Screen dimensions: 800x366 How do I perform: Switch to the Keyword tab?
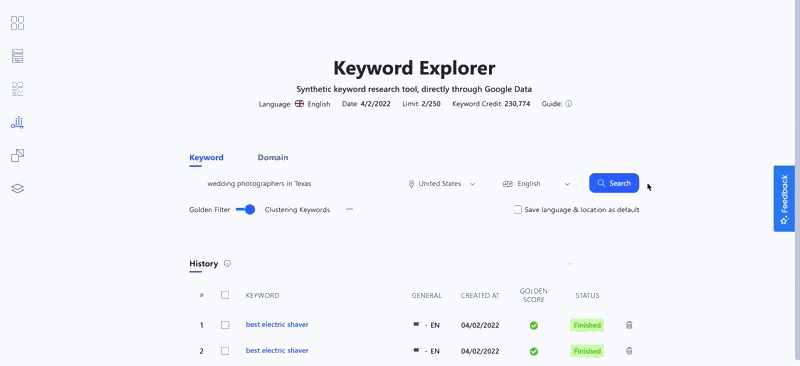pyautogui.click(x=206, y=157)
